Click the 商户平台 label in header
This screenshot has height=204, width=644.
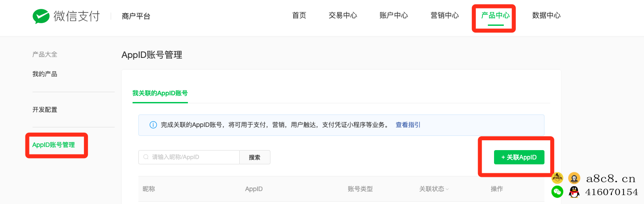(x=136, y=16)
